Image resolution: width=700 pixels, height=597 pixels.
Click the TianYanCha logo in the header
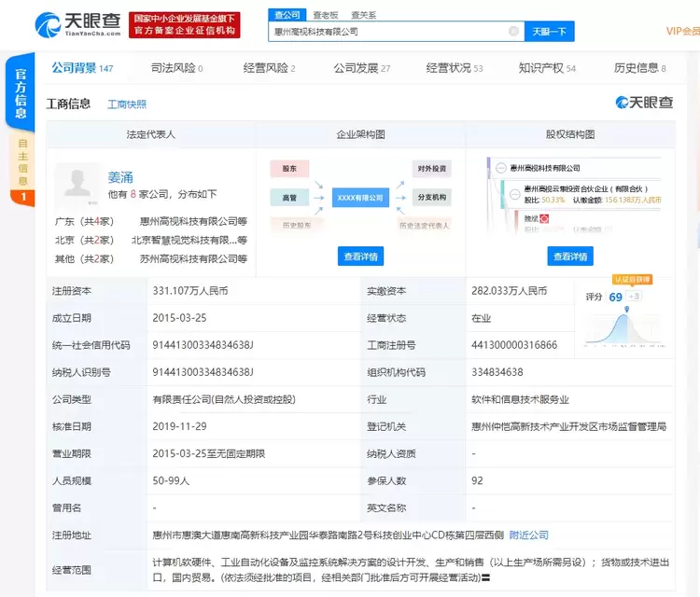coord(78,25)
